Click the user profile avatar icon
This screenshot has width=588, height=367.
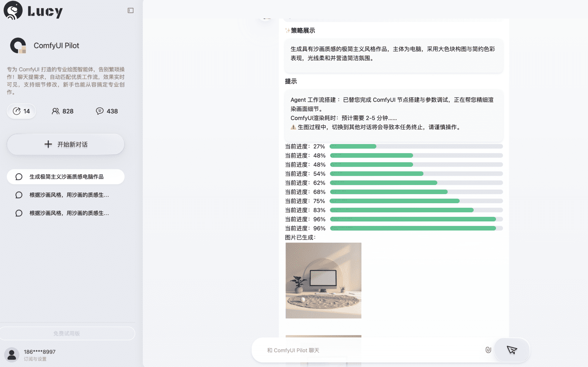[x=12, y=355]
